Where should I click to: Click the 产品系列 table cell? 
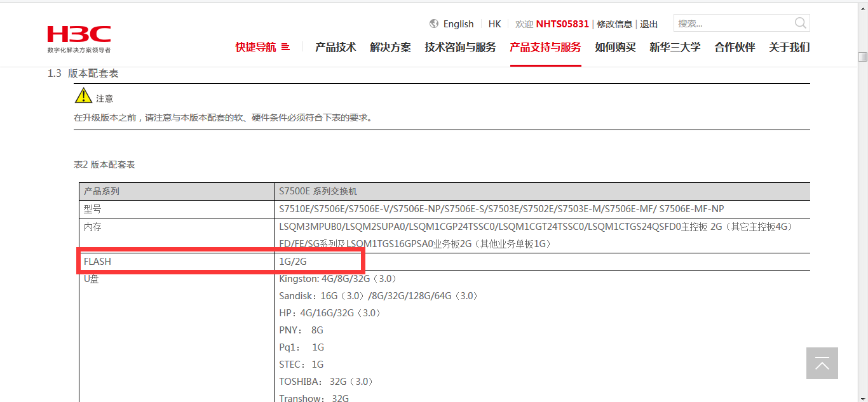[177, 191]
